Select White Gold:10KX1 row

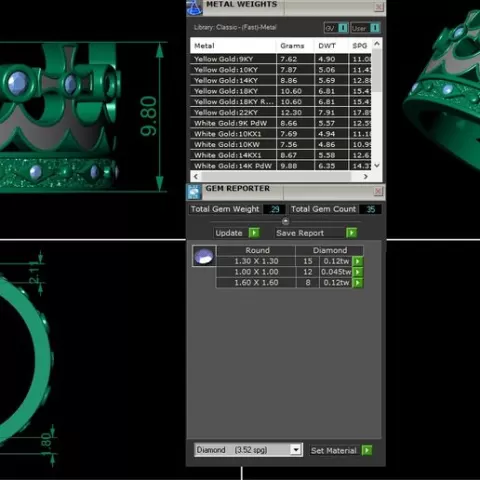(x=281, y=134)
